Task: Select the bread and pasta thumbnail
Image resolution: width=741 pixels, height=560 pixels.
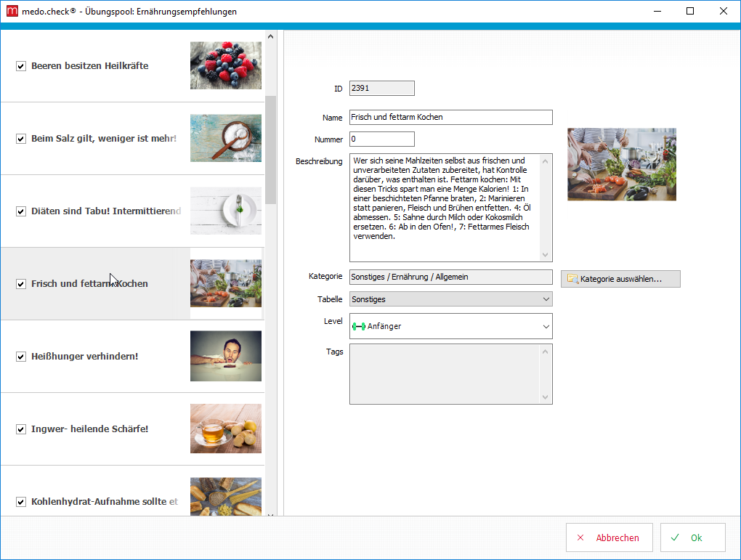Action: pos(226,496)
